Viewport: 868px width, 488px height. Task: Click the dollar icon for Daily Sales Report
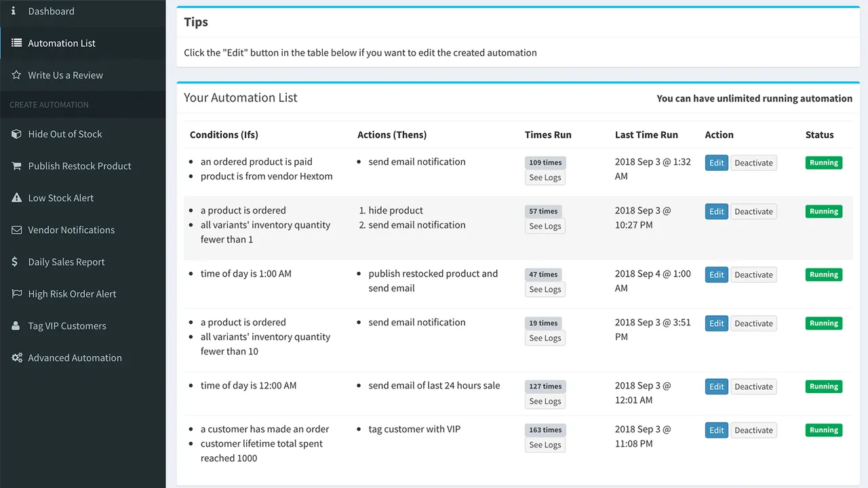[16, 261]
